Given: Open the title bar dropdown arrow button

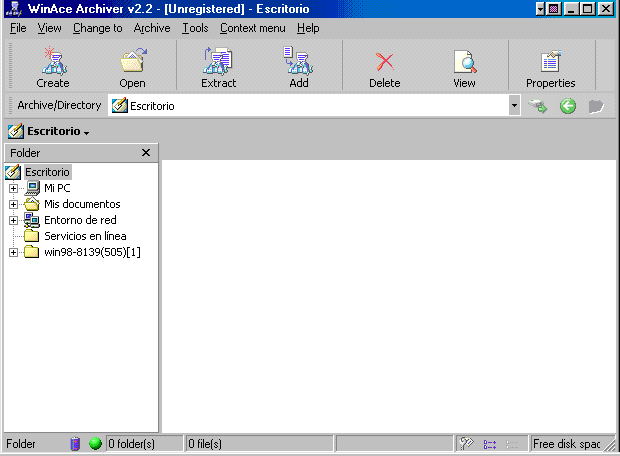Looking at the screenshot, I should pyautogui.click(x=540, y=8).
